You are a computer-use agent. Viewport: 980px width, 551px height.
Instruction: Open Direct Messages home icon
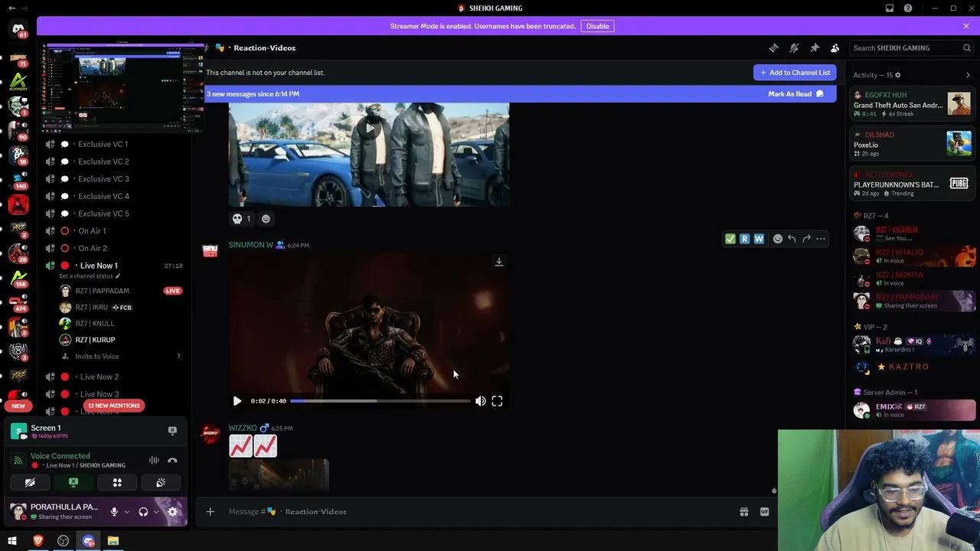(18, 29)
